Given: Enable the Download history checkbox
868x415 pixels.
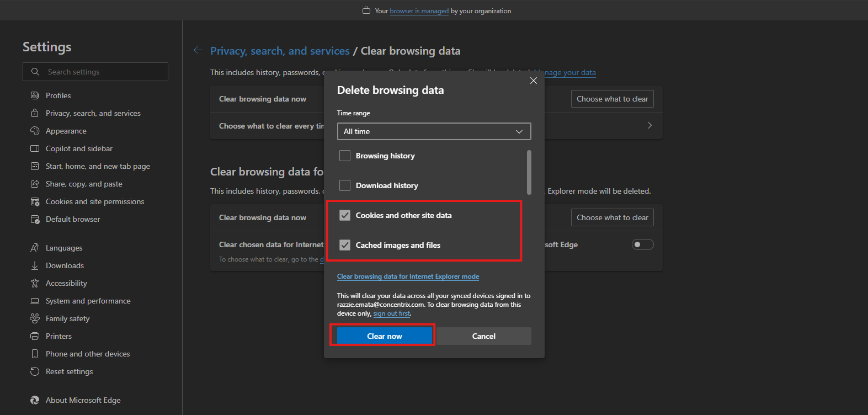Looking at the screenshot, I should (345, 185).
